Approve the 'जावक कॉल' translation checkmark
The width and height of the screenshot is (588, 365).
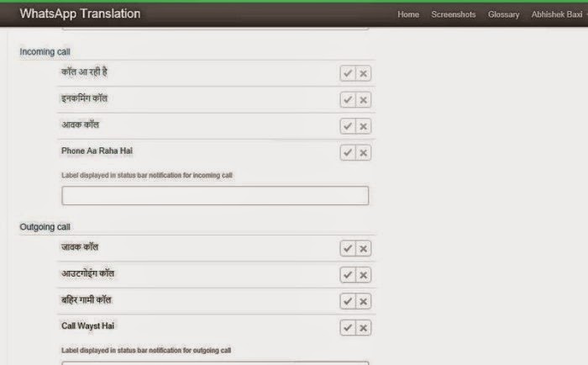click(348, 248)
